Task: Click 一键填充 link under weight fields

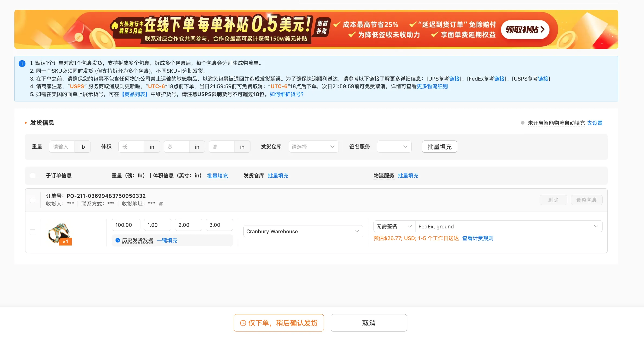Action: point(167,240)
